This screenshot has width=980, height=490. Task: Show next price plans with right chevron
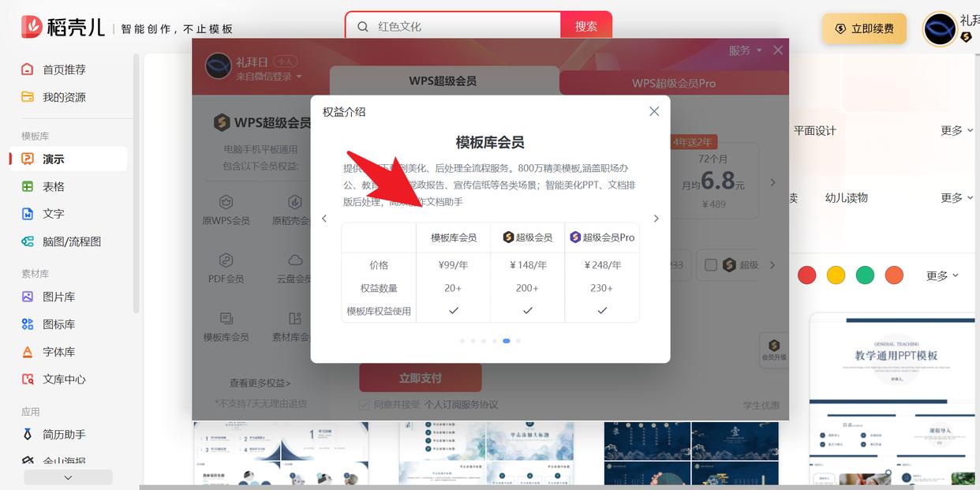(x=772, y=182)
